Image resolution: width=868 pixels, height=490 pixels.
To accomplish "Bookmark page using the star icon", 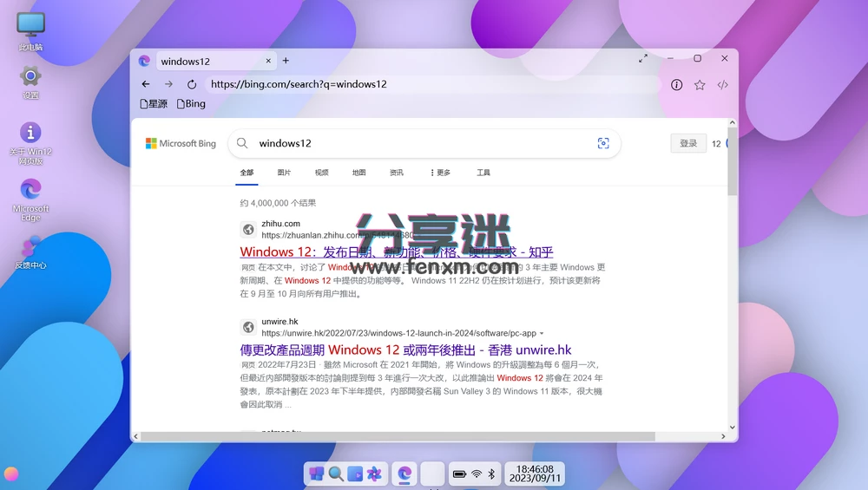I will click(700, 85).
